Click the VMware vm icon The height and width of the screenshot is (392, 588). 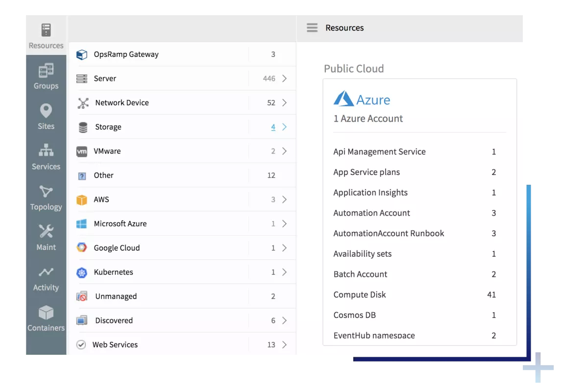(82, 151)
